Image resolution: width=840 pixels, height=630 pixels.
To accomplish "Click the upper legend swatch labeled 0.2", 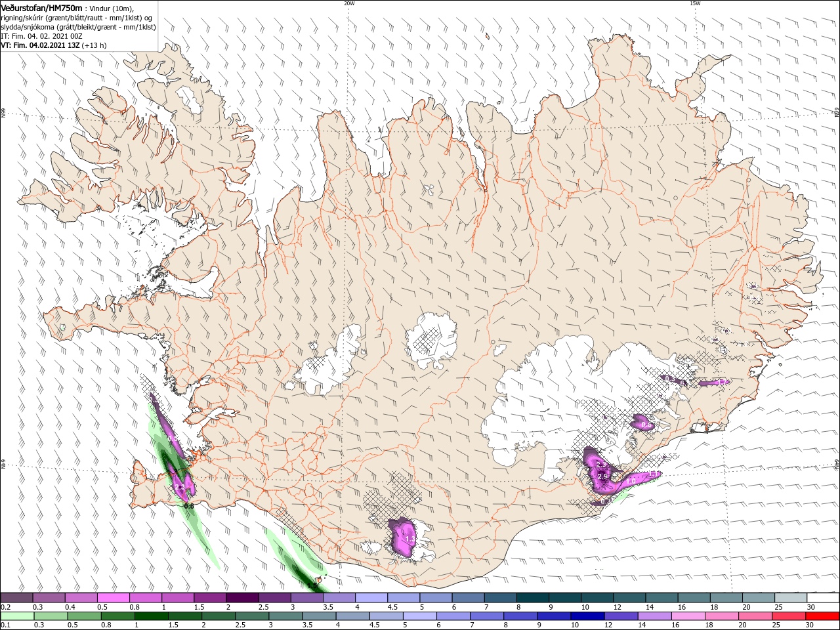I will coord(16,598).
